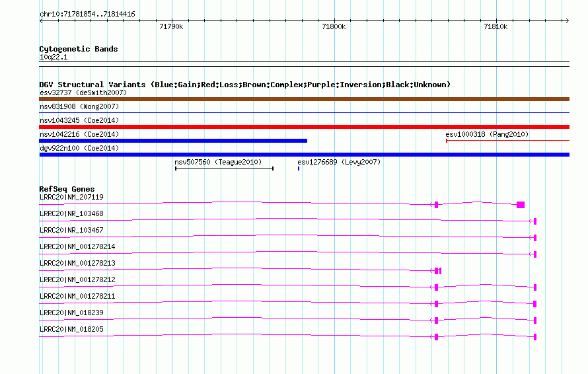Select the DGV Structural Variants track title

pyautogui.click(x=245, y=85)
